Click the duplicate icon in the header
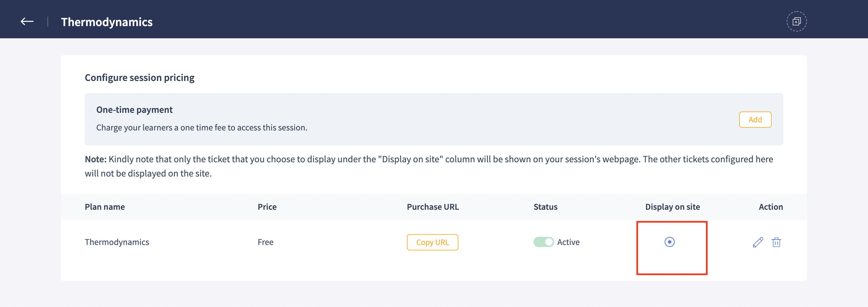Image resolution: width=868 pixels, height=307 pixels. [x=796, y=22]
